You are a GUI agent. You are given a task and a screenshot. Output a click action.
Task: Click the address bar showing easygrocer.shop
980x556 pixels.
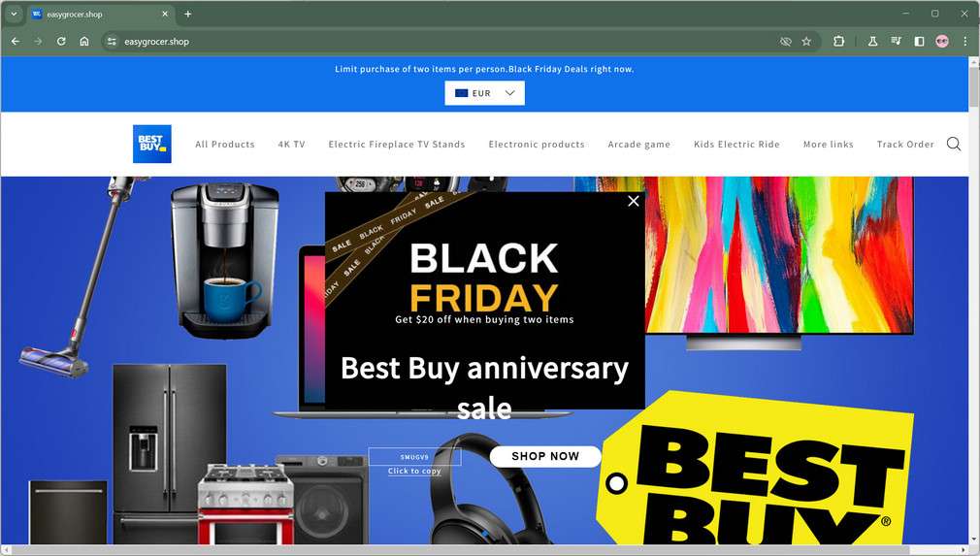438,41
